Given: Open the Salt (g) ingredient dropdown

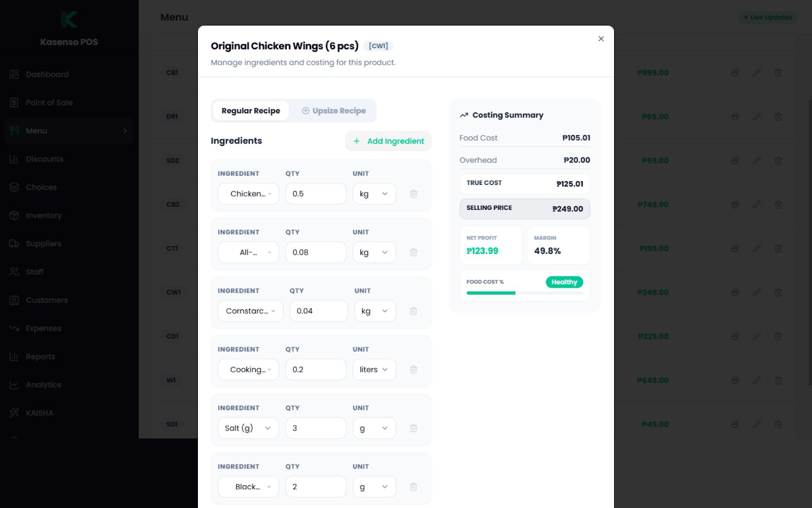Looking at the screenshot, I should [249, 428].
